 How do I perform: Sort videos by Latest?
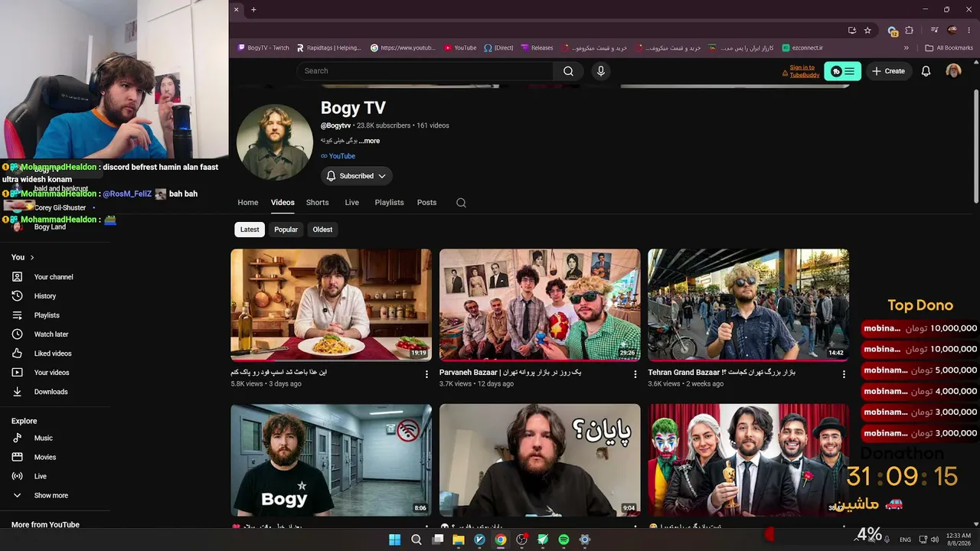[250, 230]
